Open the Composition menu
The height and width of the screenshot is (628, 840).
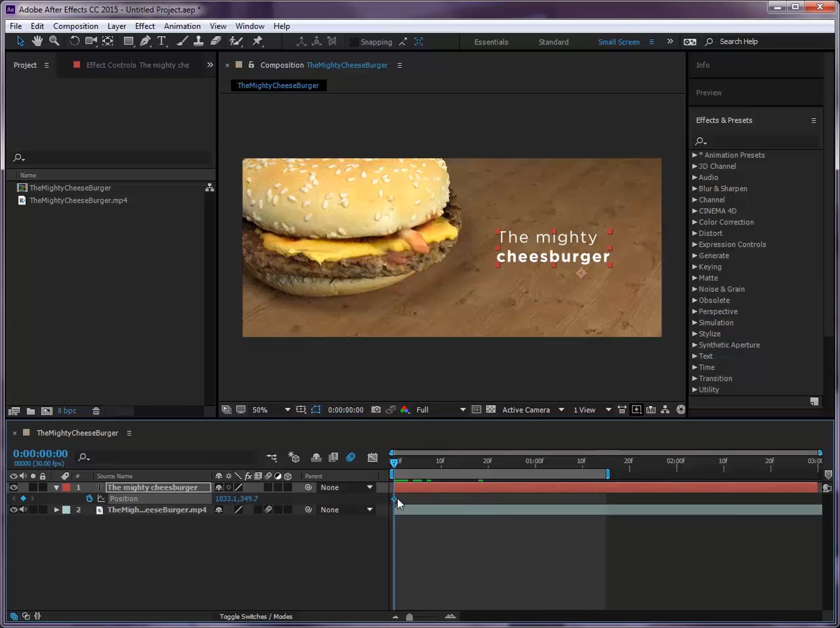pyautogui.click(x=76, y=26)
